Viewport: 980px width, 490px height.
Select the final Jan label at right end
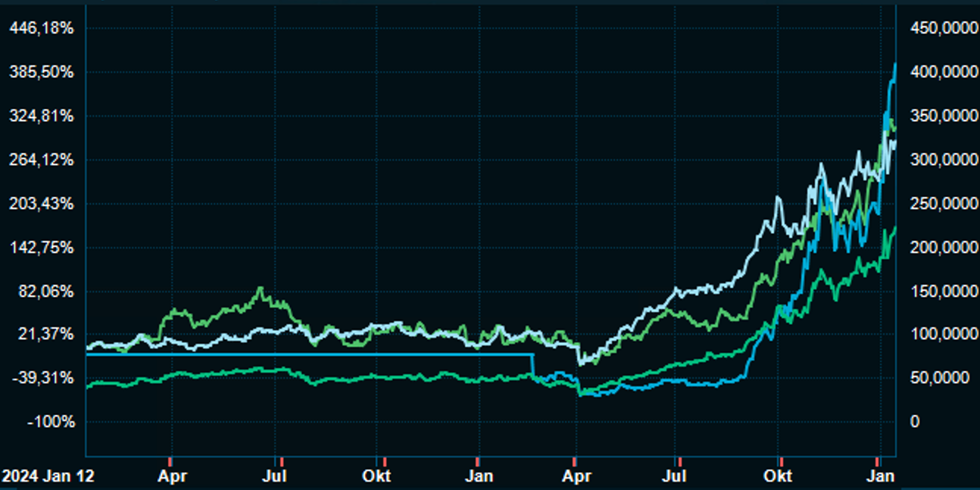click(880, 476)
